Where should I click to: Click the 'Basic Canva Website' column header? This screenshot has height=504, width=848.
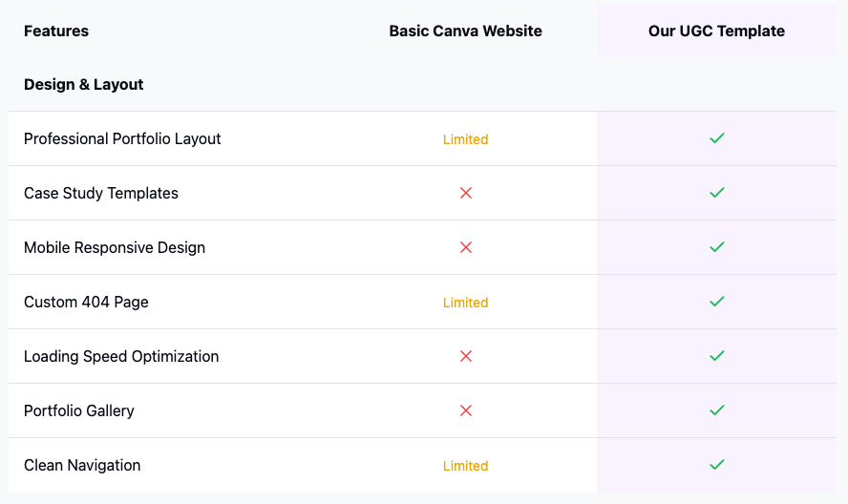coord(466,31)
